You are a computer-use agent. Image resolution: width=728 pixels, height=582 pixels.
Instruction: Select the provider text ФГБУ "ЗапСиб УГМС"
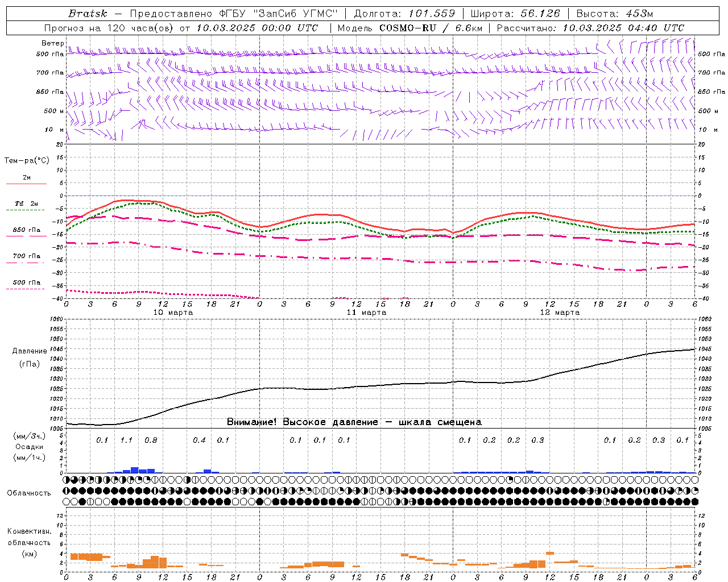click(x=278, y=14)
